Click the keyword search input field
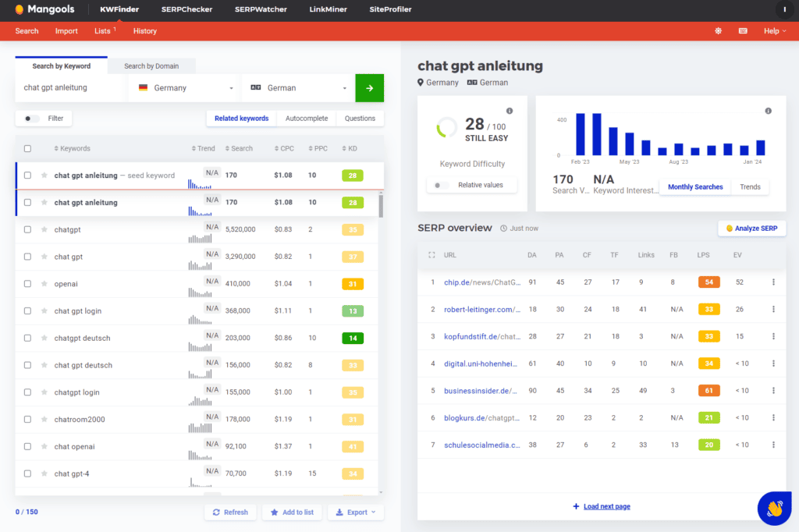The height and width of the screenshot is (532, 799). pyautogui.click(x=71, y=88)
